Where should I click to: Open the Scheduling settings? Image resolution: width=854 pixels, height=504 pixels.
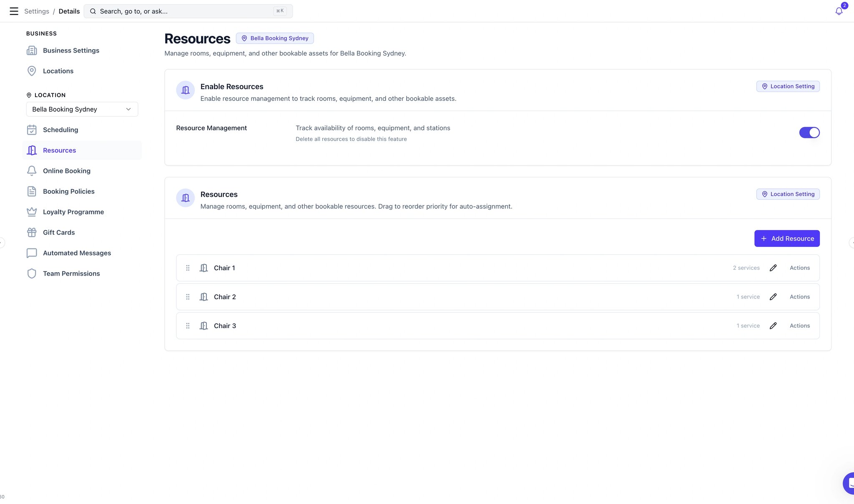point(60,130)
